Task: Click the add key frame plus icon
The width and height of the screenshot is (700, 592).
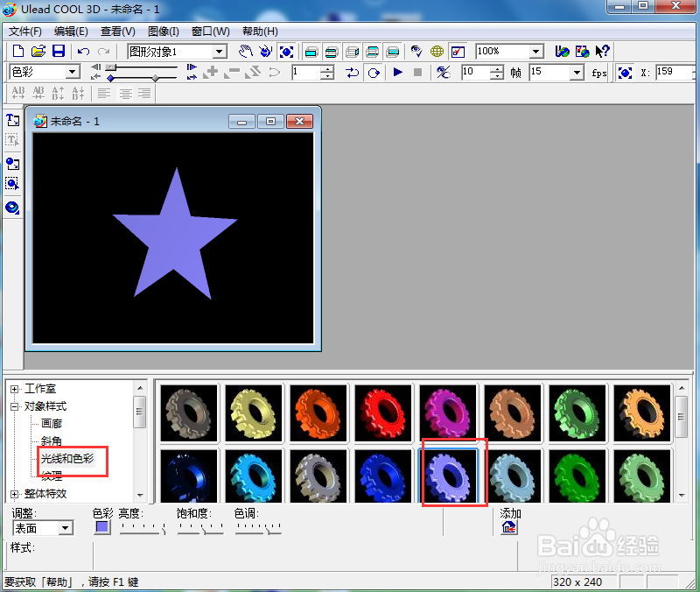Action: coord(211,72)
